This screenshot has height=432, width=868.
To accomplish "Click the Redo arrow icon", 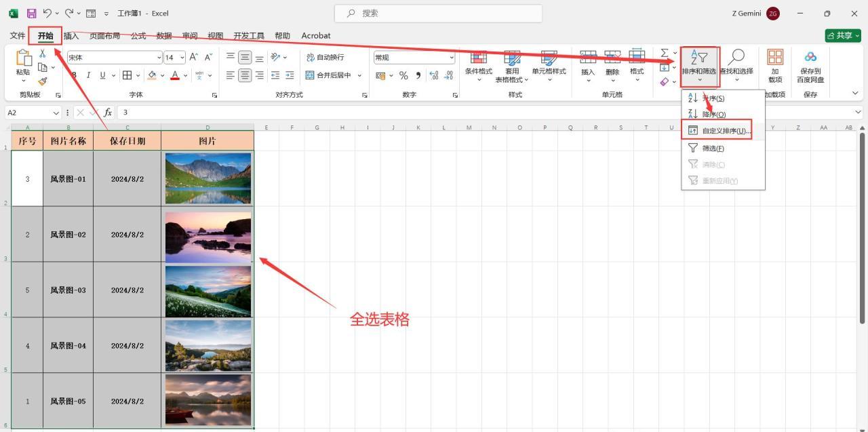I will [x=68, y=14].
